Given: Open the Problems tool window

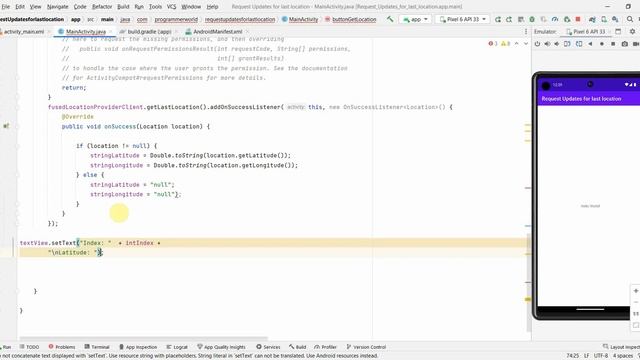Looking at the screenshot, I should pos(62,347).
